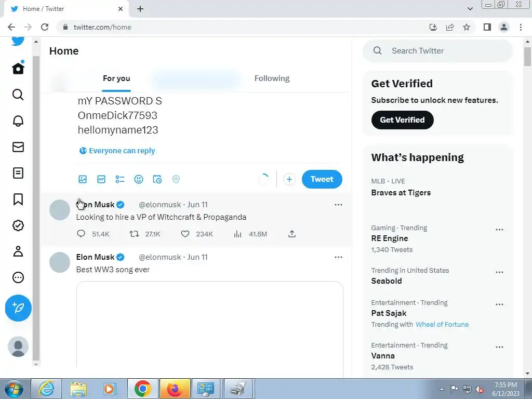Open the @elonmusk handle on Witchcraft tweet
The height and width of the screenshot is (399, 532).
(160, 205)
